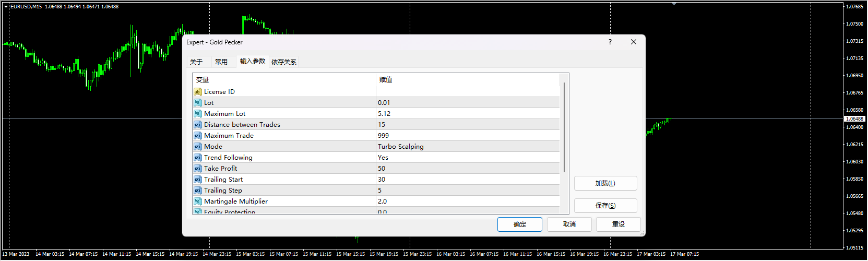Click the Take Profit row type icon
This screenshot has height=261, width=868.
(197, 169)
